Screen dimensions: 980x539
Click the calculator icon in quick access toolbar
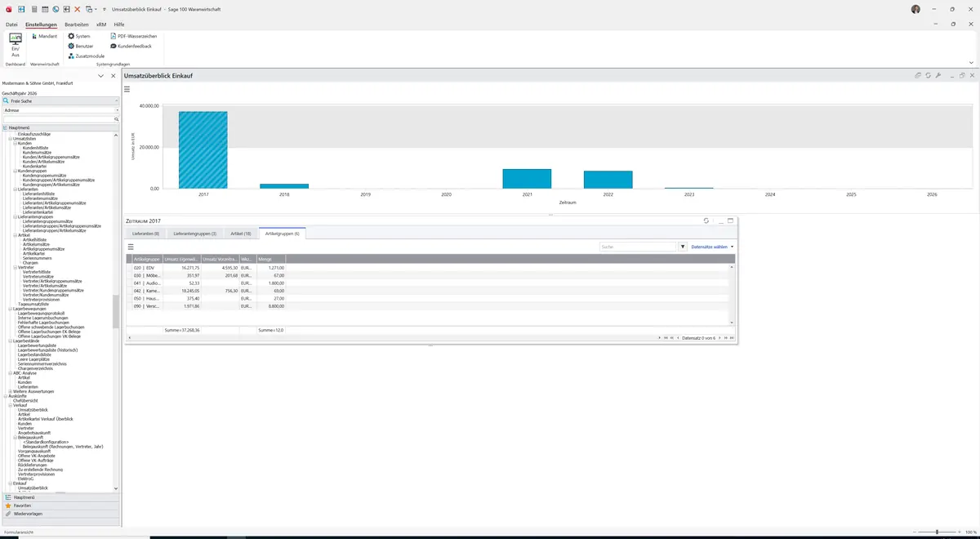[33, 9]
